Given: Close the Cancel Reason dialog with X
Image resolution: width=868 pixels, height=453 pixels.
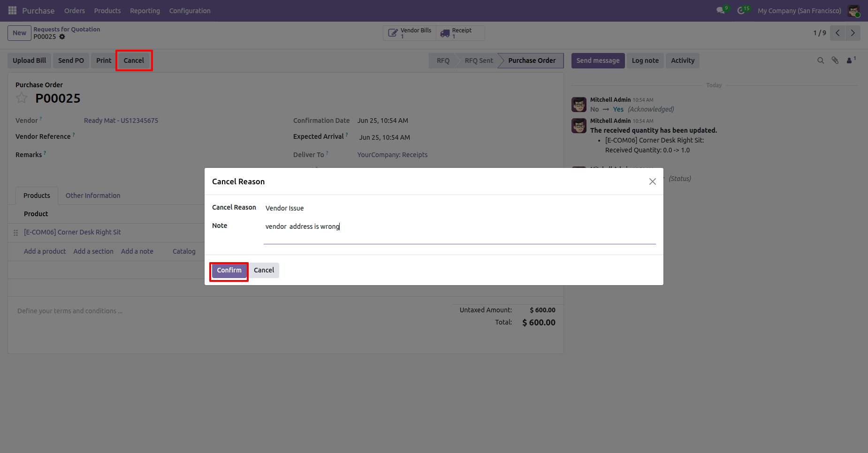Looking at the screenshot, I should click(x=652, y=181).
